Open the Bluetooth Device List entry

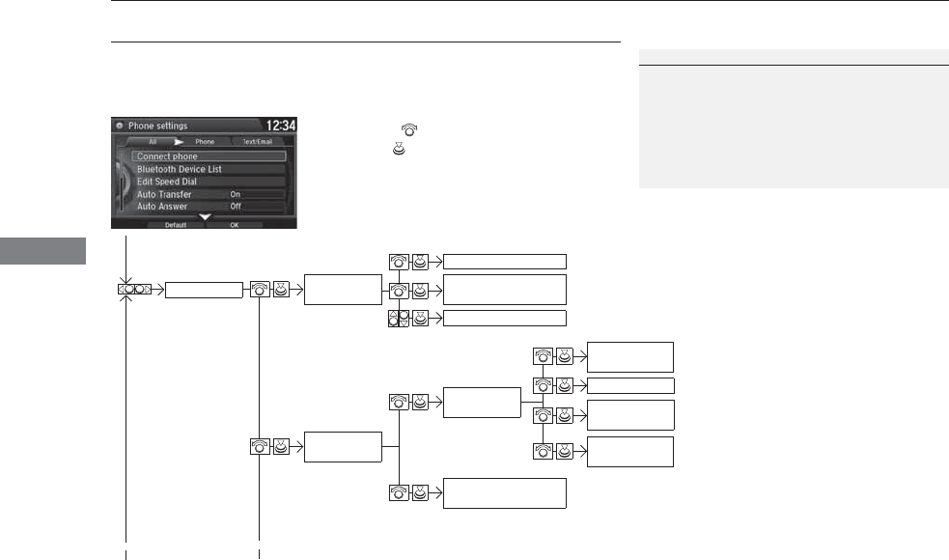(209, 170)
